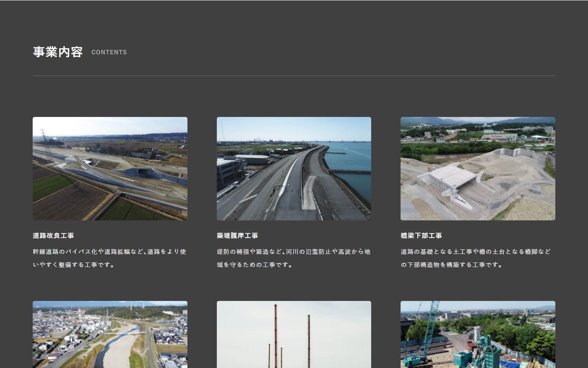Open the river and town aerial photo
Image resolution: width=588 pixels, height=368 pixels.
[110, 334]
